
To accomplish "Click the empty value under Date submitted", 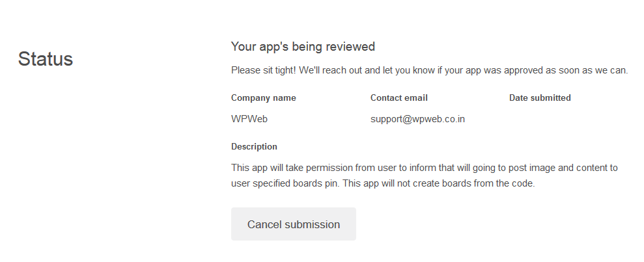I will click(540, 119).
